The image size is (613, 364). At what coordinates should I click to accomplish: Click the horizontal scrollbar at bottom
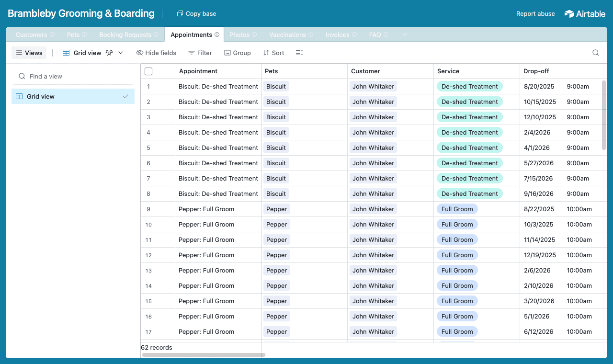[204, 355]
